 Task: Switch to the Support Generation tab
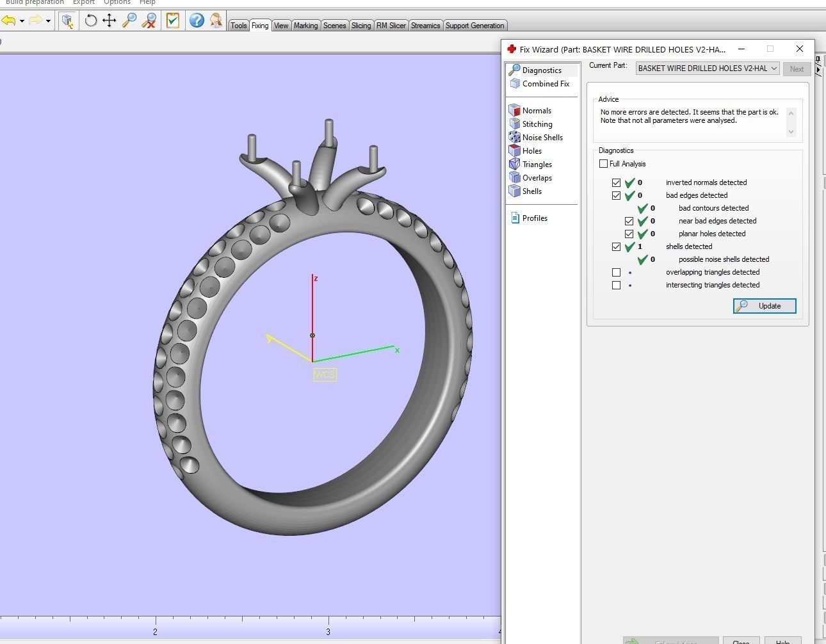coord(474,26)
